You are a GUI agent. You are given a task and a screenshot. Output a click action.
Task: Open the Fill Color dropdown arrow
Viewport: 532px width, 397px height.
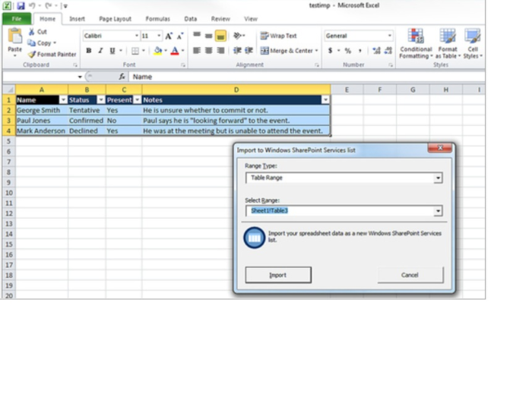point(166,51)
